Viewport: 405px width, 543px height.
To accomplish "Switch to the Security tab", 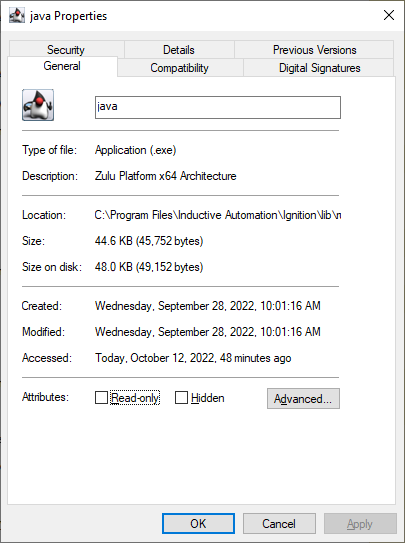I will [x=66, y=50].
